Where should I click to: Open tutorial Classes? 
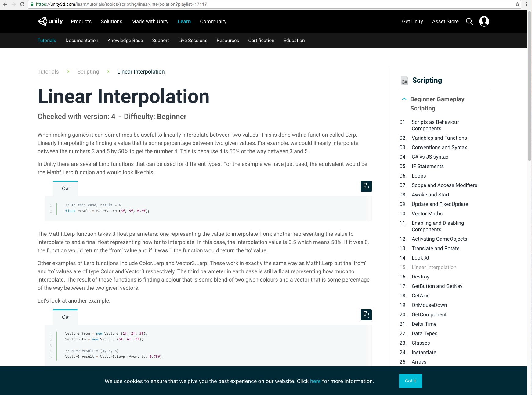click(421, 343)
